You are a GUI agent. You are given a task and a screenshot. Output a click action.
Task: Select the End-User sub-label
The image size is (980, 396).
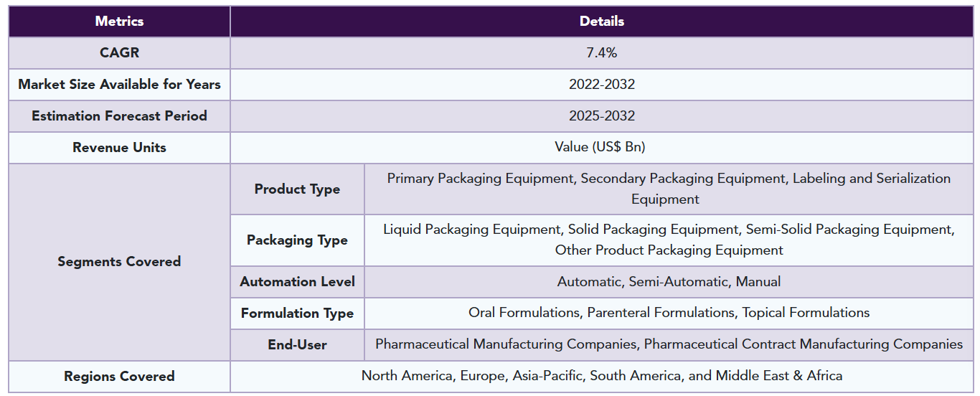(297, 345)
